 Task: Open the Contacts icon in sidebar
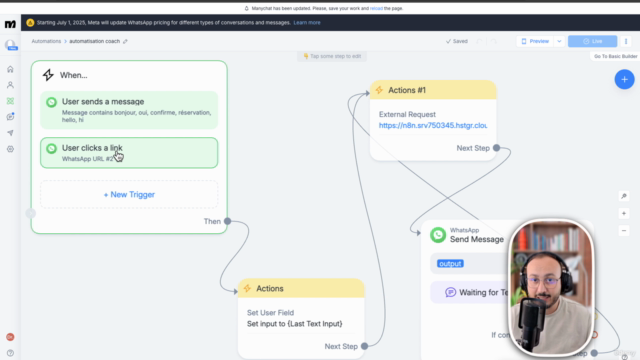coord(10,85)
